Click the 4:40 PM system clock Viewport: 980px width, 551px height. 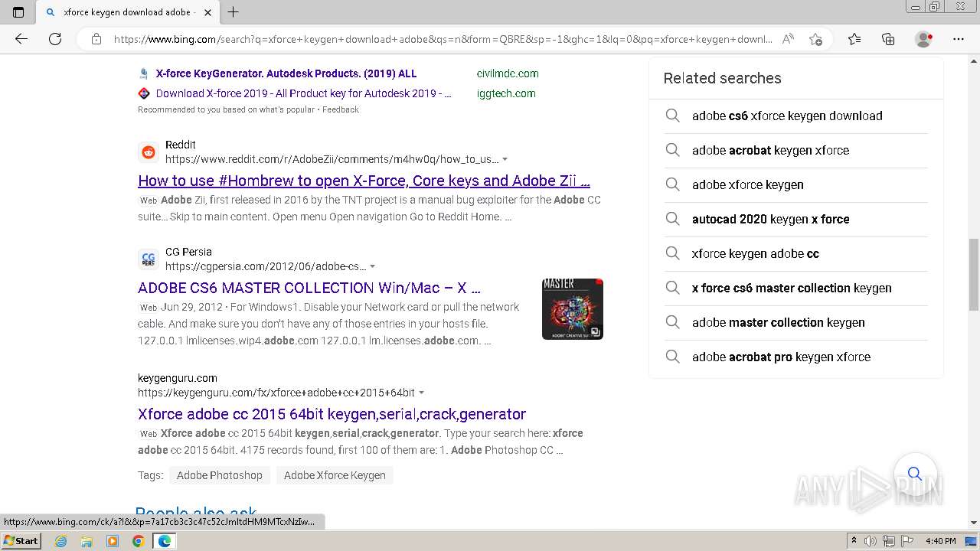pyautogui.click(x=940, y=541)
